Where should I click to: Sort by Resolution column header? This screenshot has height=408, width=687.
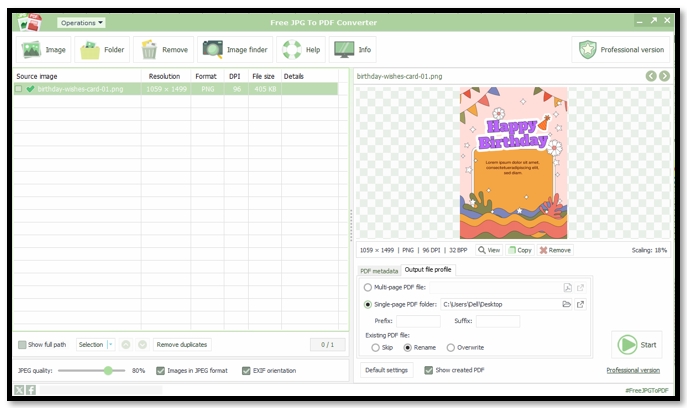pos(166,76)
